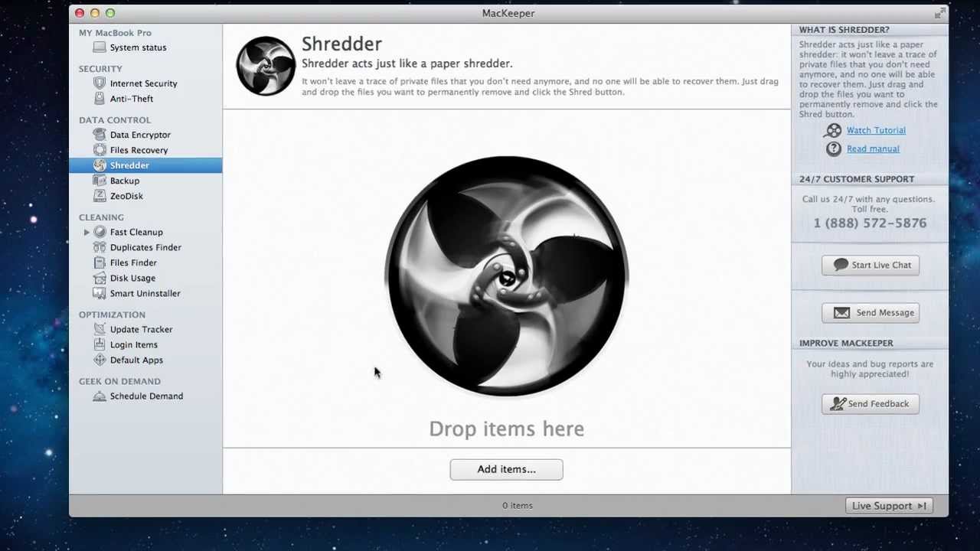Screen dimensions: 980x551
Task: Click the support phone number 1 (888) 572-5876
Action: pyautogui.click(x=870, y=223)
